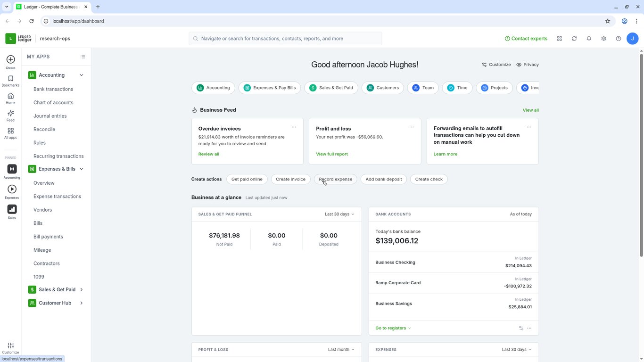Click the notifications bell icon

click(x=589, y=39)
